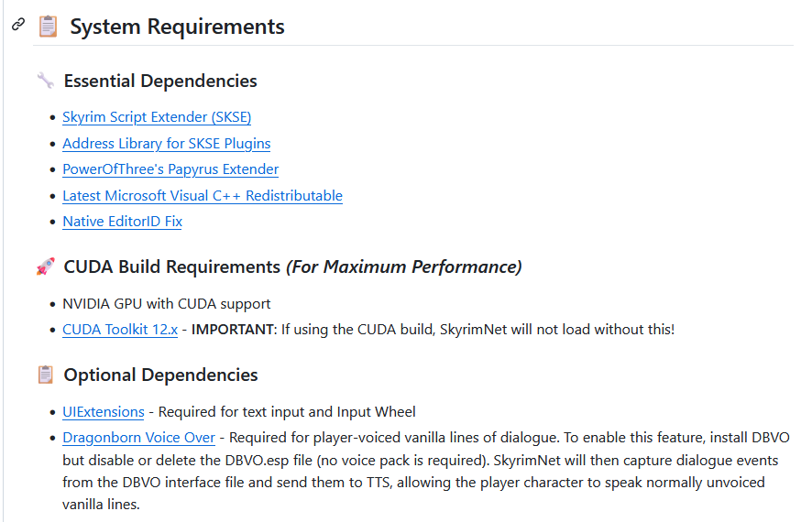This screenshot has height=522, width=812.
Task: Visit the Native EditorID Fix link
Action: 122,222
